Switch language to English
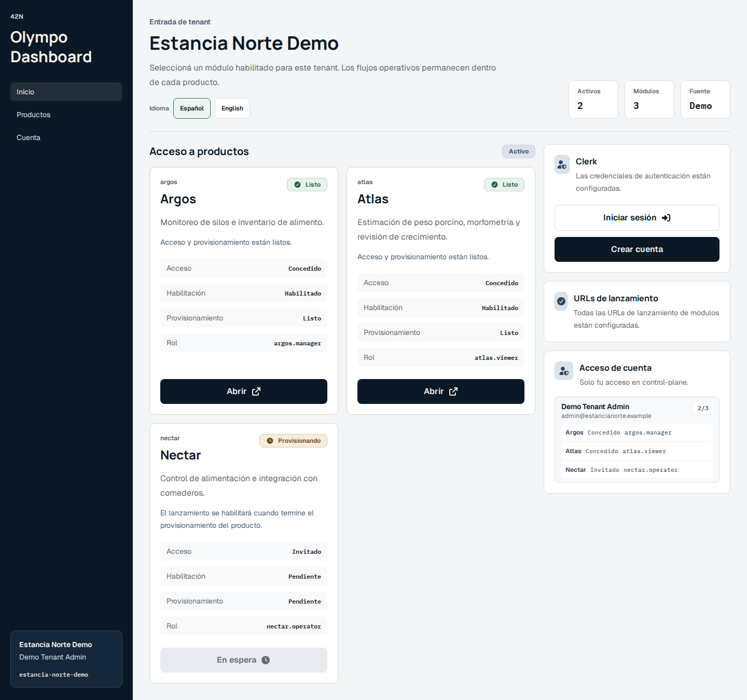747x700 pixels. coord(232,108)
